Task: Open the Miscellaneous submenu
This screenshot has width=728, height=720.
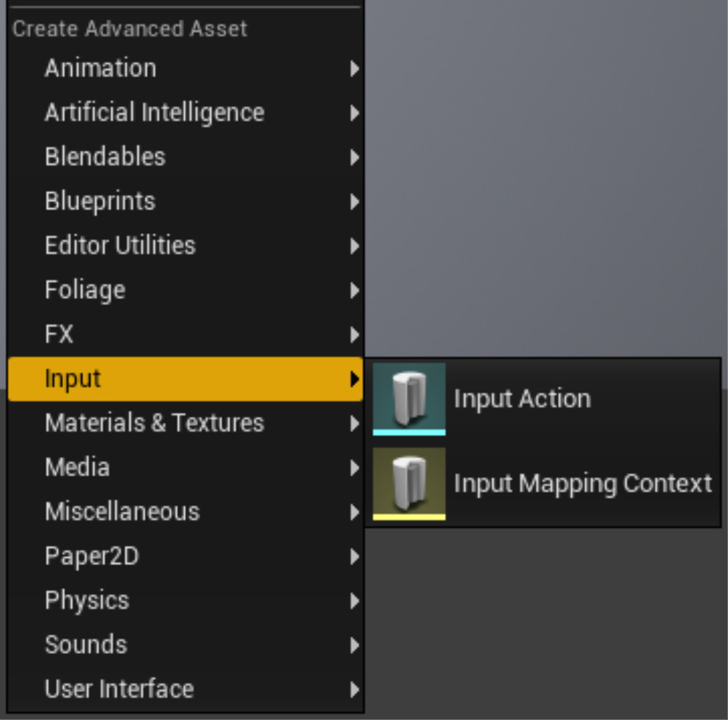Action: [x=185, y=512]
